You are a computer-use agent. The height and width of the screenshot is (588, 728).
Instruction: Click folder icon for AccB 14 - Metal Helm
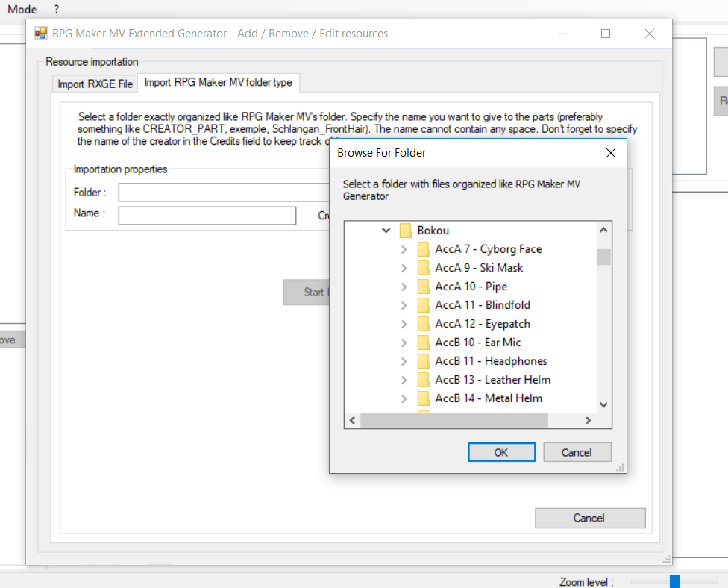click(x=423, y=398)
